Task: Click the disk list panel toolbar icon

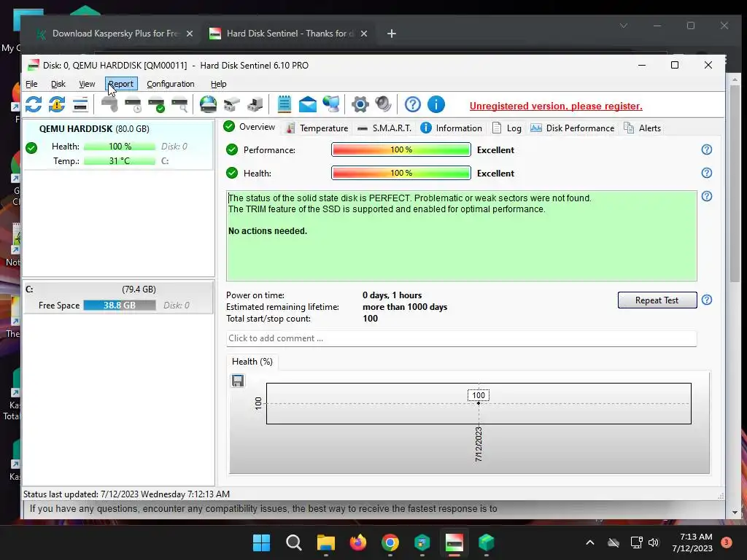Action: 80,104
